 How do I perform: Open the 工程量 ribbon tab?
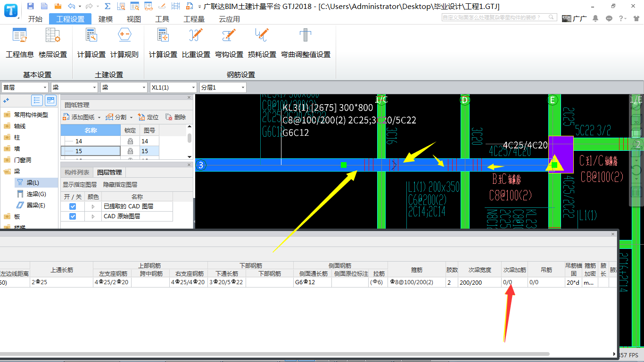[194, 19]
